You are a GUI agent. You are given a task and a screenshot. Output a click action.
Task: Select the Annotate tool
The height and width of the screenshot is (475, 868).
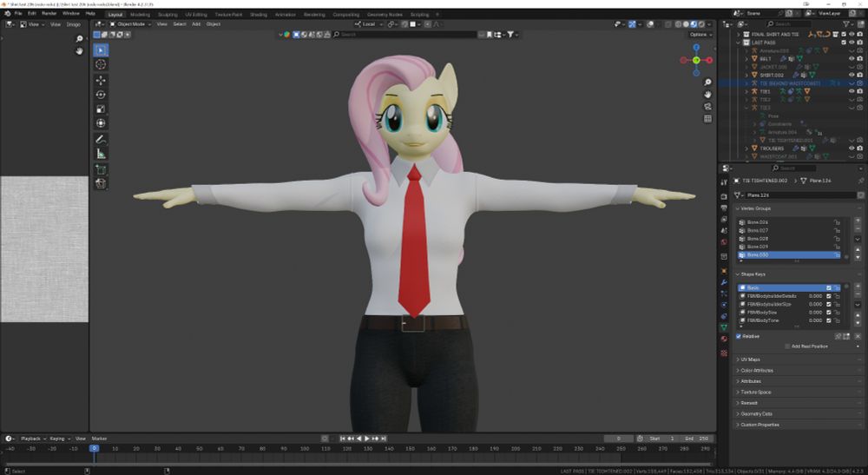pyautogui.click(x=101, y=140)
